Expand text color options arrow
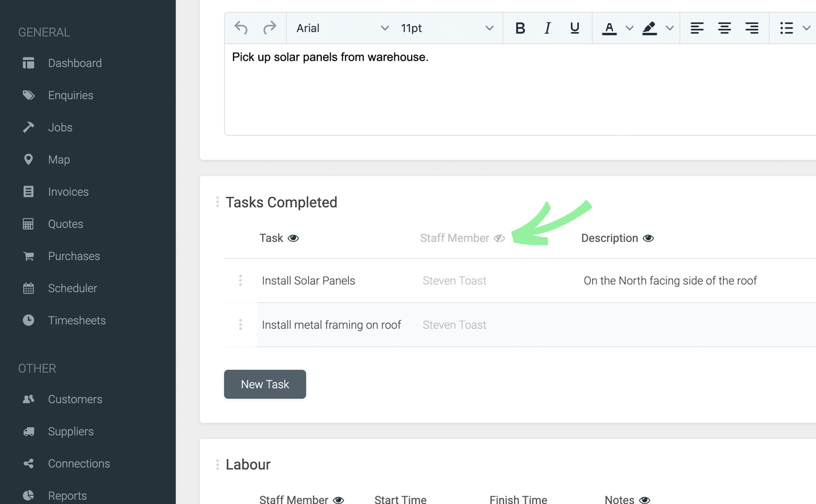Viewport: 816px width, 504px height. click(x=629, y=28)
